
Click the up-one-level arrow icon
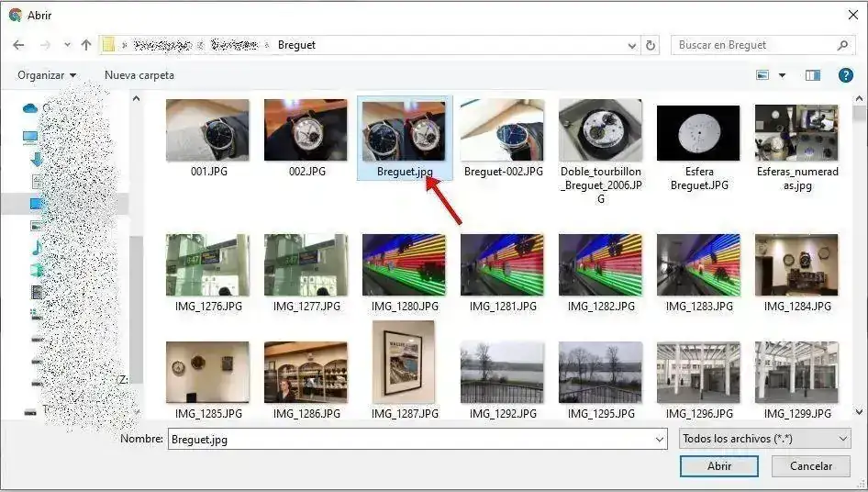click(86, 45)
